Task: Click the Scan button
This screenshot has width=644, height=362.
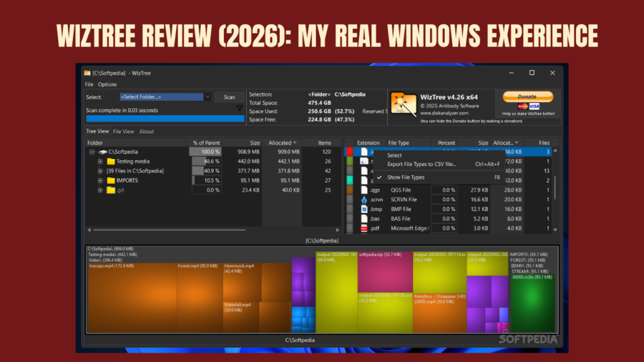Action: click(x=229, y=97)
